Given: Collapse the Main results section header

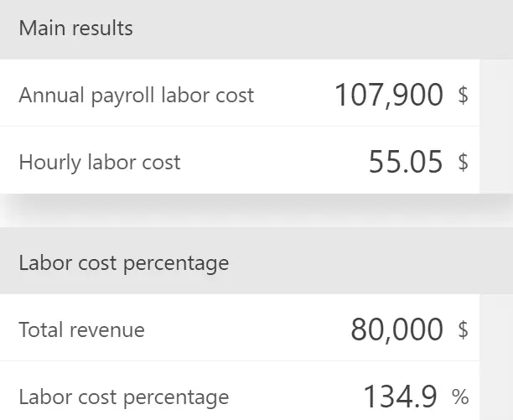Looking at the screenshot, I should [76, 29].
